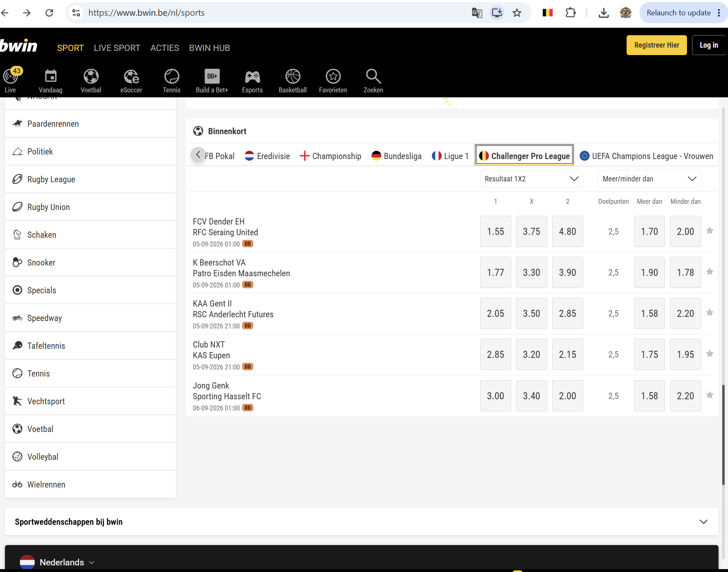The height and width of the screenshot is (572, 728).
Task: Open the Live events icon with 43 badge
Action: [x=11, y=80]
